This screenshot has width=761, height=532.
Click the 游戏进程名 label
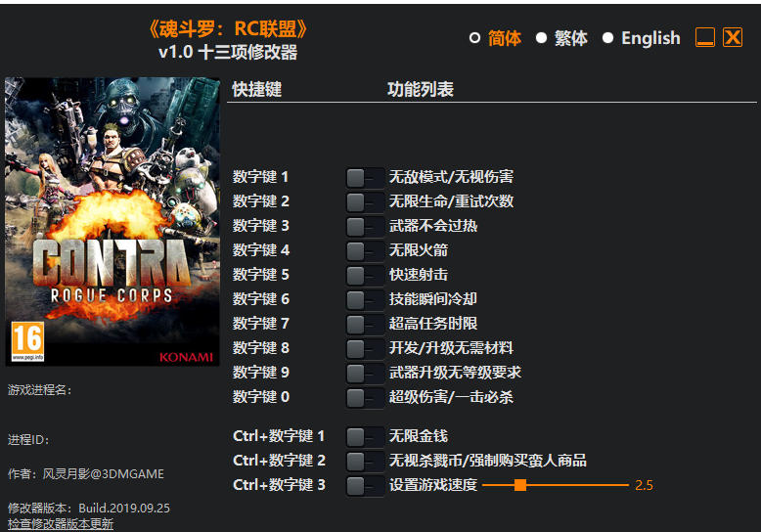coord(40,390)
